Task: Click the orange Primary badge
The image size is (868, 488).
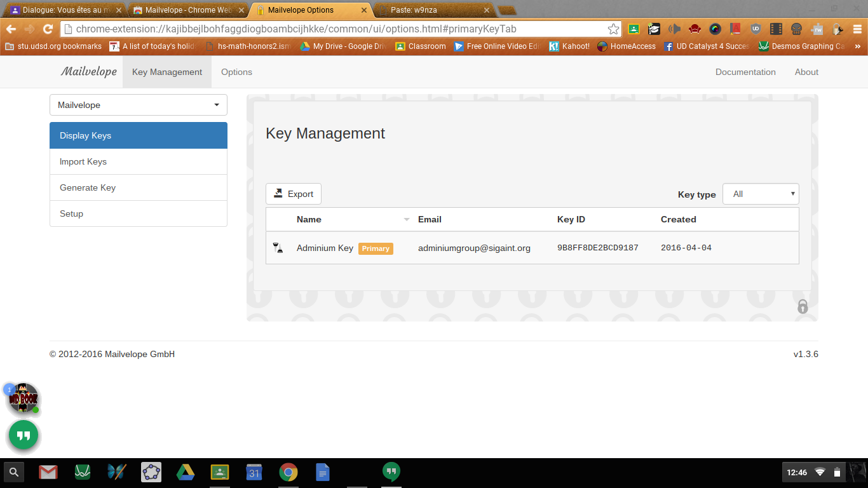Action: (376, 248)
